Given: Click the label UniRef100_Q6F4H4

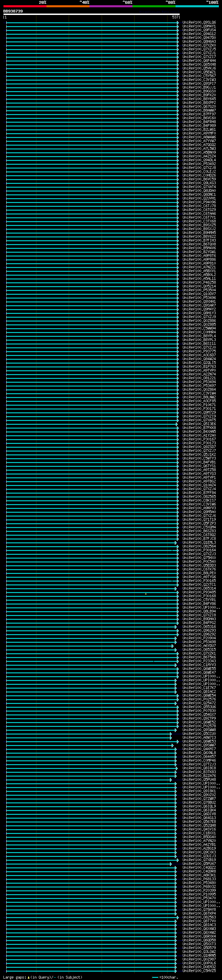Looking at the screenshot, I should pyautogui.click(x=199, y=60).
